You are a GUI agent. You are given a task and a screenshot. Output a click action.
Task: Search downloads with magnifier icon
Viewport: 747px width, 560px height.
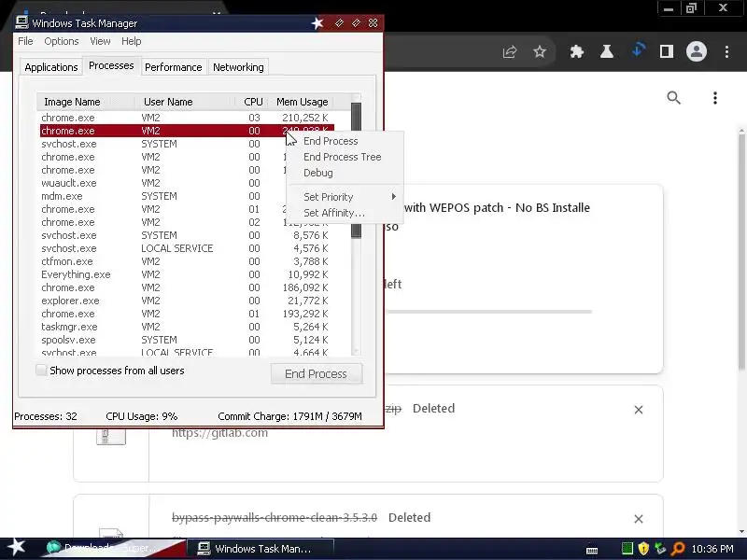coord(673,98)
